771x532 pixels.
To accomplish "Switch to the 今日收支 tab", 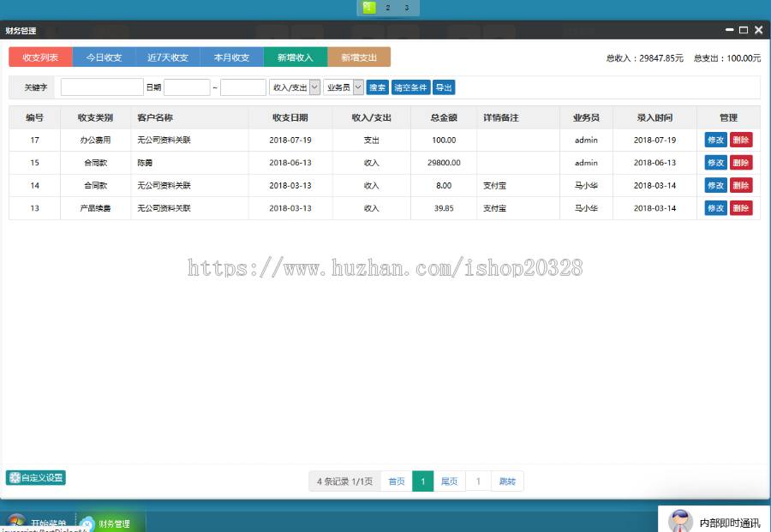I will click(x=104, y=57).
